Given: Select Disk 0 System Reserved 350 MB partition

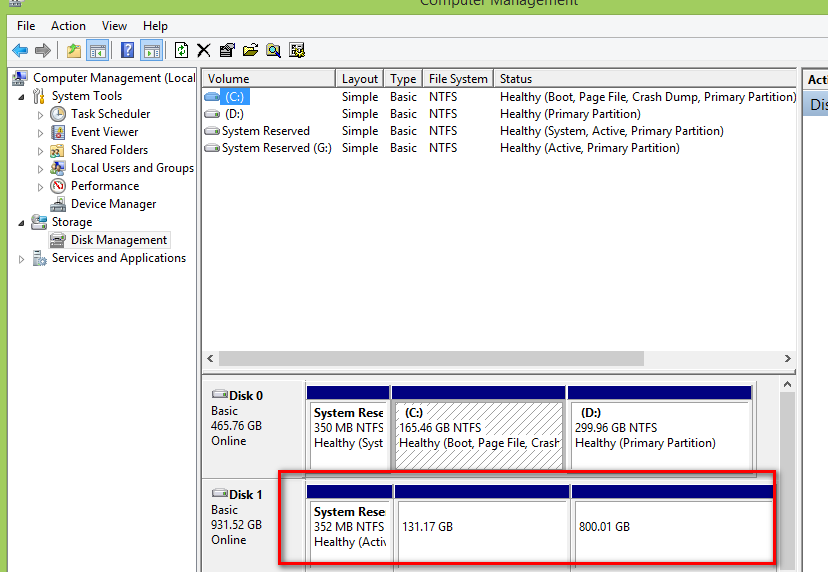Looking at the screenshot, I should point(348,428).
